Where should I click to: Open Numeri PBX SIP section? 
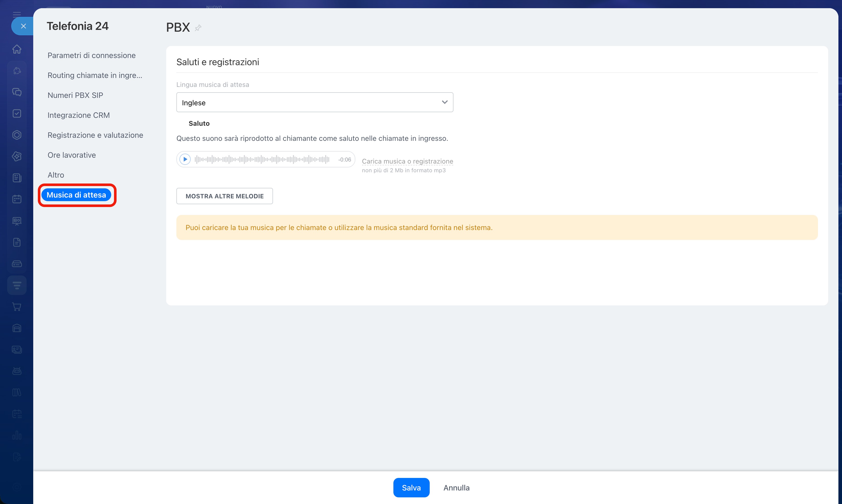click(x=75, y=95)
